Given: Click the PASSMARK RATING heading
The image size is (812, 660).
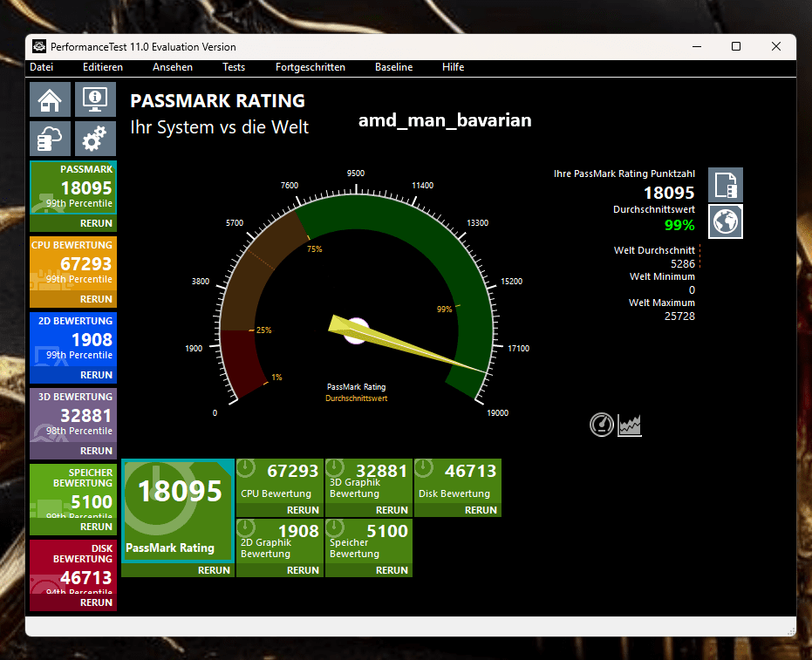Looking at the screenshot, I should click(x=217, y=101).
